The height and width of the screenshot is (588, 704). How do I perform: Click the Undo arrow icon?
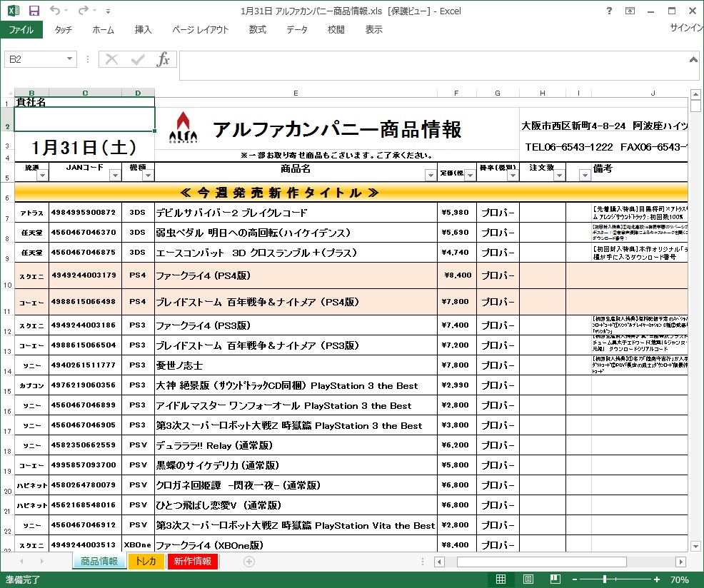click(55, 10)
